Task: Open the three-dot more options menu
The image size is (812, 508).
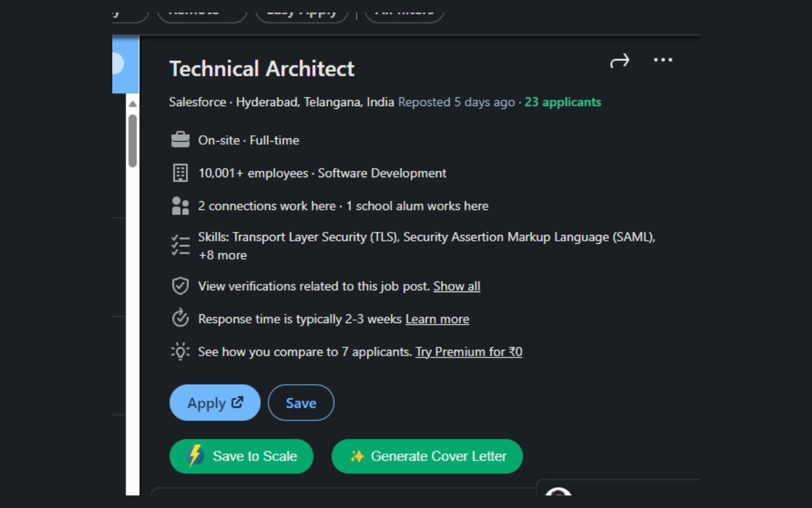Action: (x=663, y=60)
